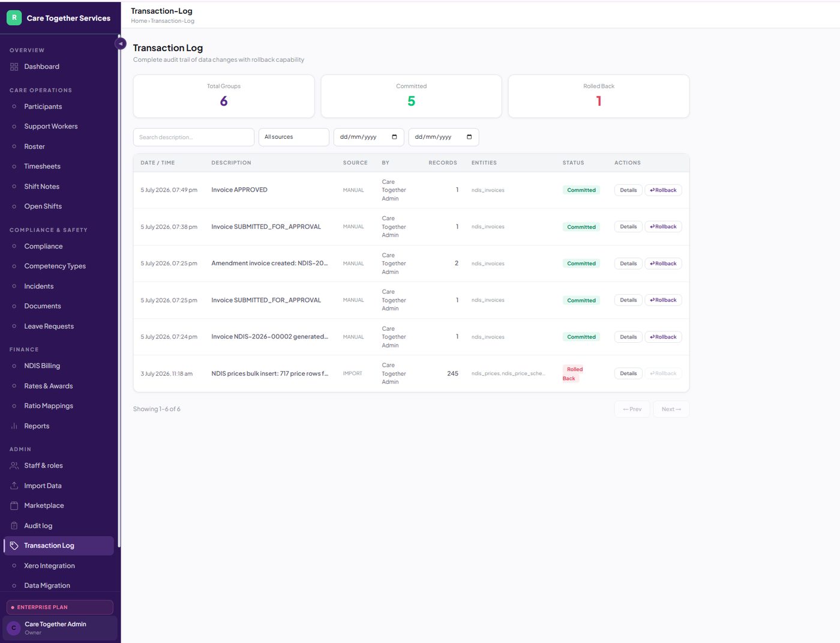Go to the Roster page

pos(58,146)
